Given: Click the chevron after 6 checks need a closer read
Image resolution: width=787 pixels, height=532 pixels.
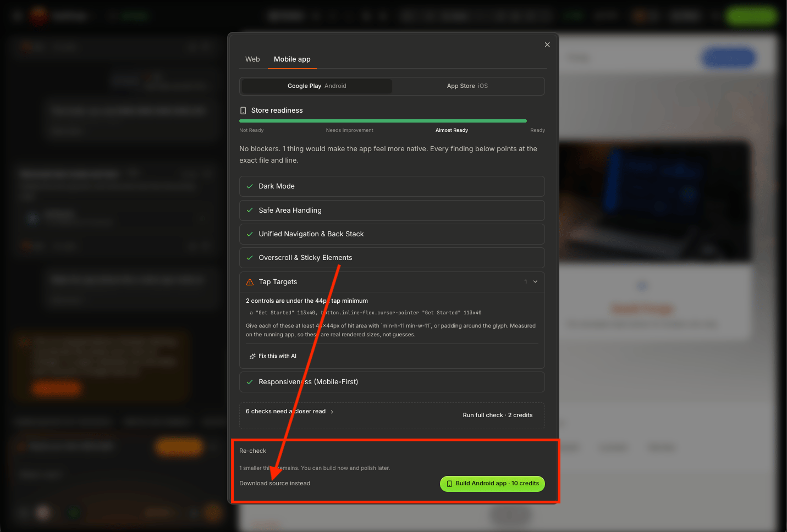Looking at the screenshot, I should [x=332, y=412].
